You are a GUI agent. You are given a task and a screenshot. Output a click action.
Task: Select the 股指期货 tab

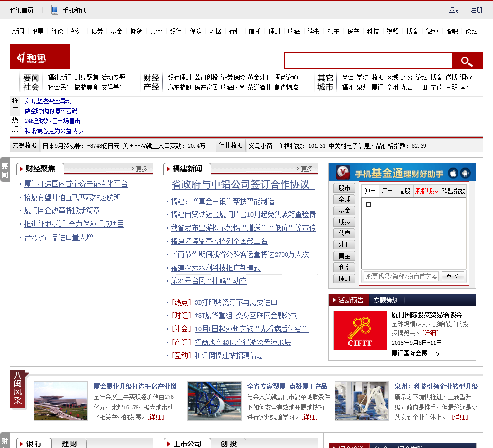(426, 191)
